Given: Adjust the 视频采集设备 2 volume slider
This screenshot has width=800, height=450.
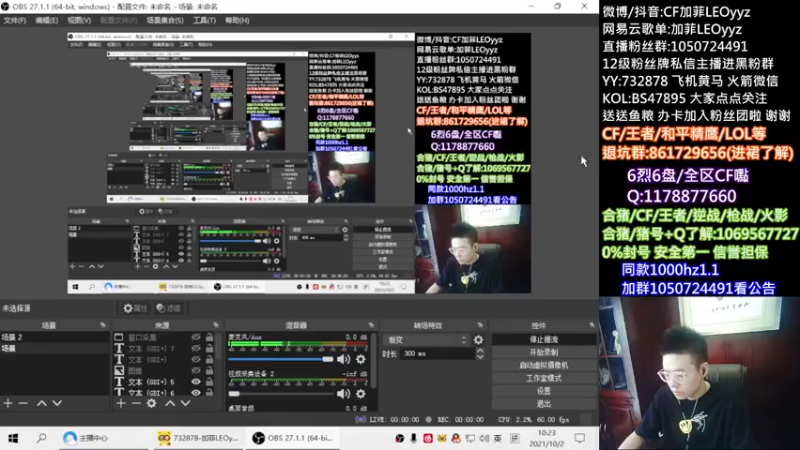Looking at the screenshot, I should [281, 394].
